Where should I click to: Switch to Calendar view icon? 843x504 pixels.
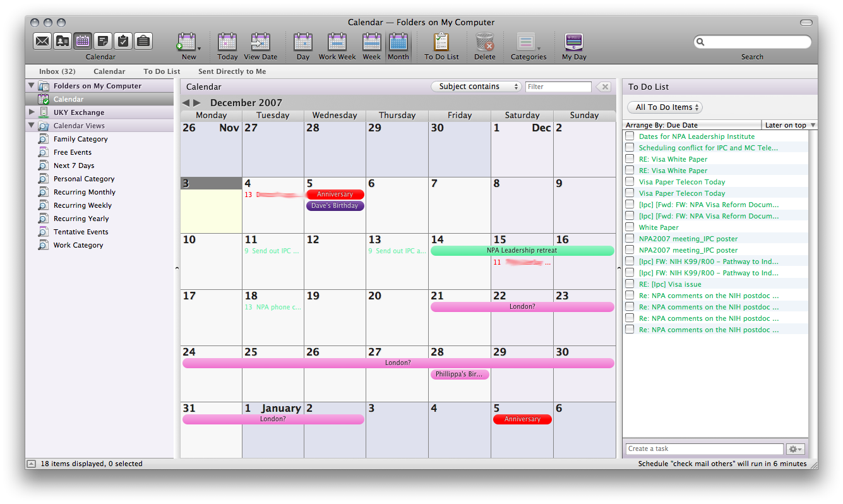click(83, 41)
